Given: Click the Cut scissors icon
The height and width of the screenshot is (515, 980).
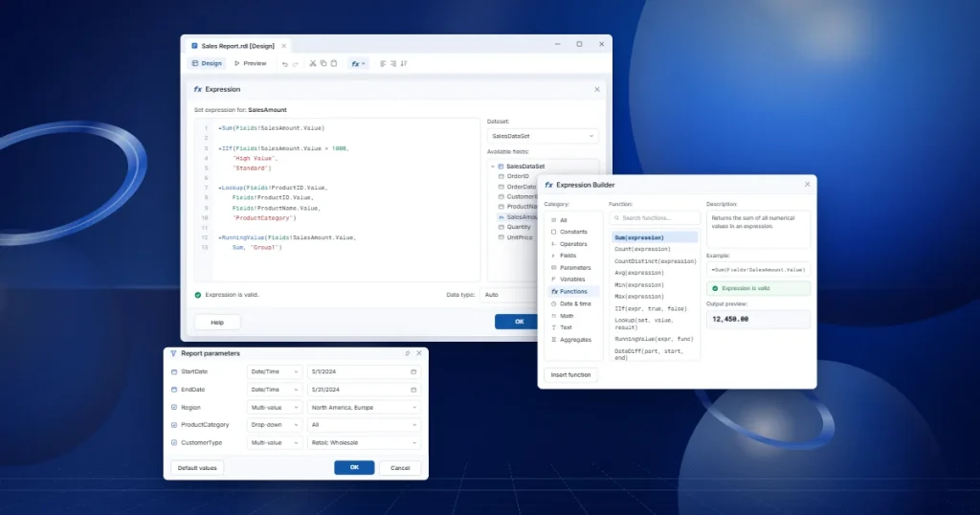Looking at the screenshot, I should [x=313, y=64].
